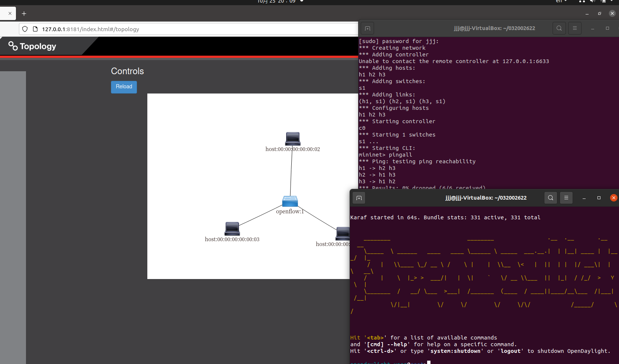619x364 pixels.
Task: Open a new browser tab
Action: (x=24, y=13)
